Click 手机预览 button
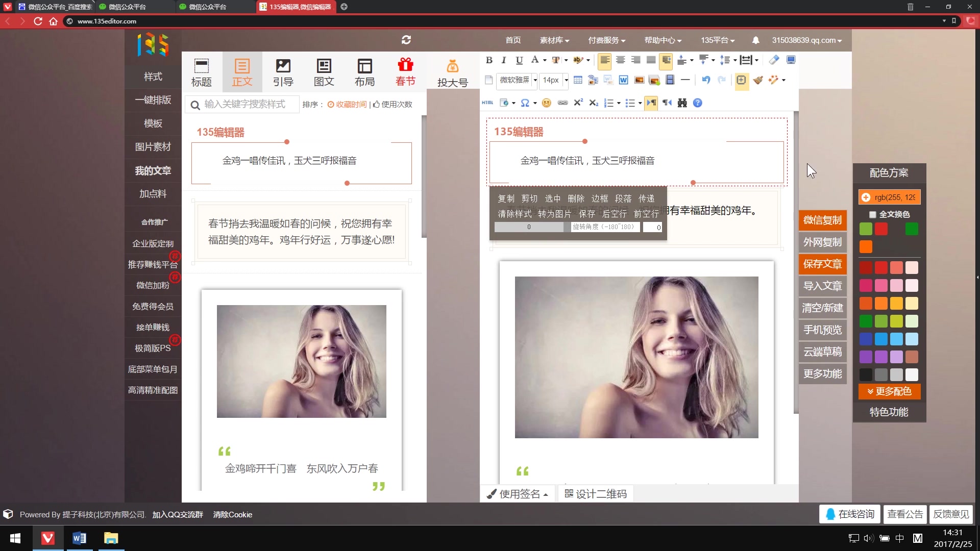Image resolution: width=980 pixels, height=551 pixels. (x=822, y=330)
